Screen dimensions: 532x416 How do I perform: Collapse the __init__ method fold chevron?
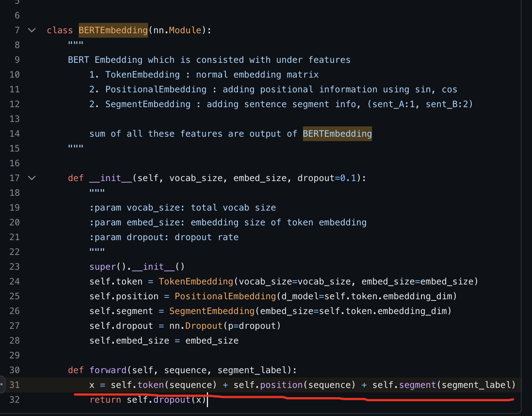[x=32, y=178]
